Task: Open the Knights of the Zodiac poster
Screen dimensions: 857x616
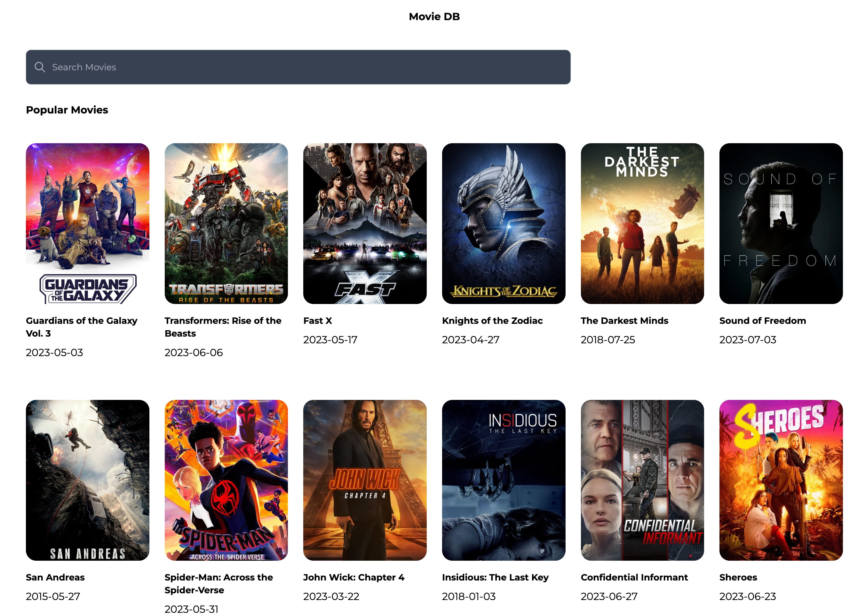Action: tap(504, 223)
